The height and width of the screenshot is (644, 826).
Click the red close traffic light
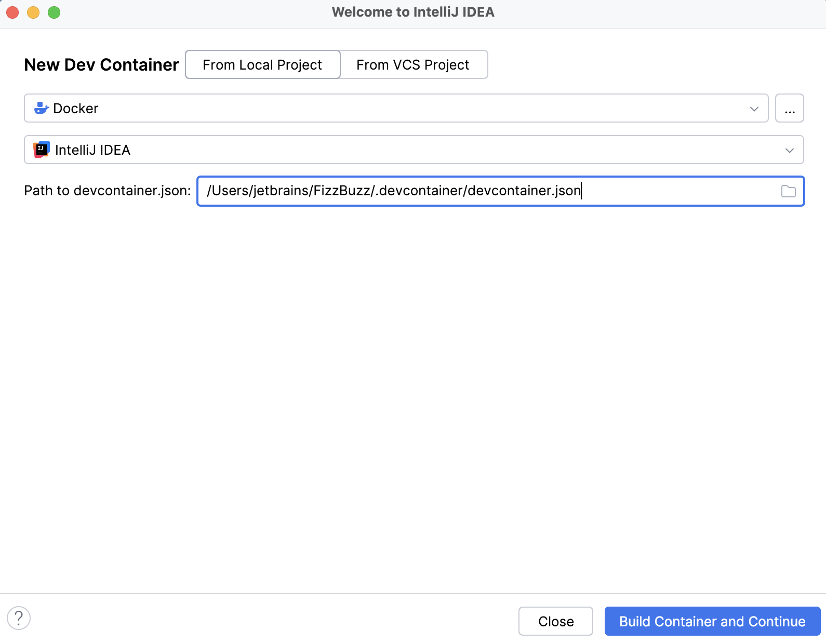coord(12,11)
